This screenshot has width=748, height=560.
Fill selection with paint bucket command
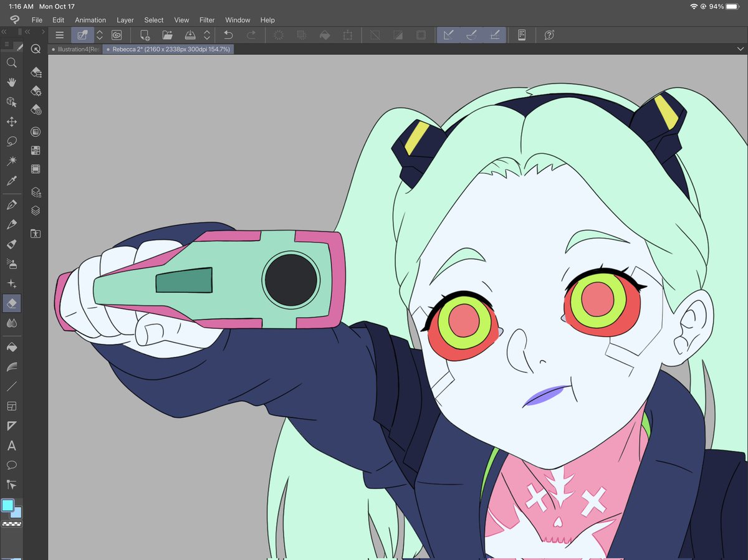click(x=325, y=36)
